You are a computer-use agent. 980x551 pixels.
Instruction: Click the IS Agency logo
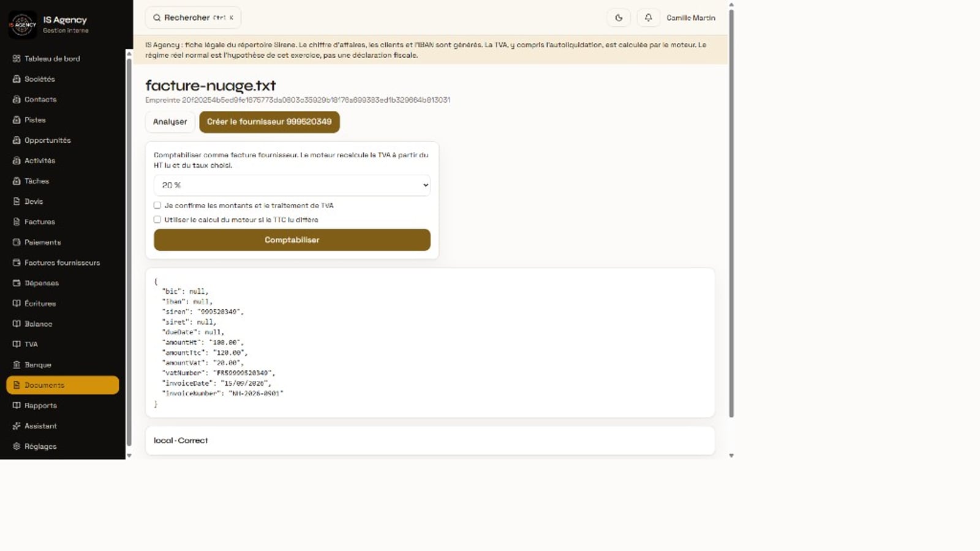point(23,25)
